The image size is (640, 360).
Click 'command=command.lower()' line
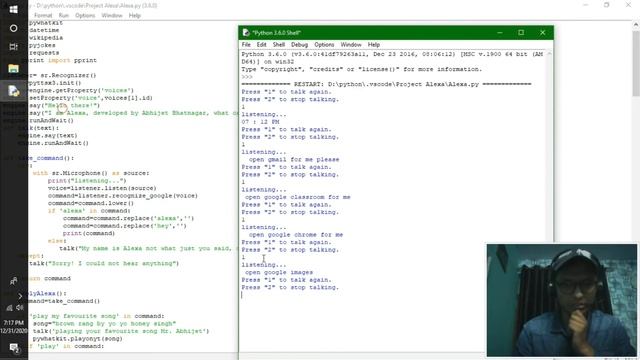(x=91, y=203)
